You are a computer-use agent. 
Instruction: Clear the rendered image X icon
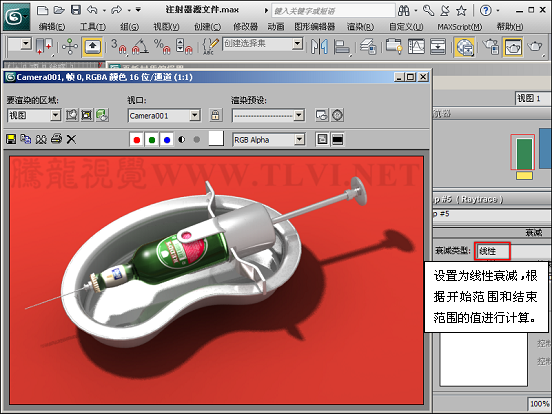pyautogui.click(x=71, y=139)
